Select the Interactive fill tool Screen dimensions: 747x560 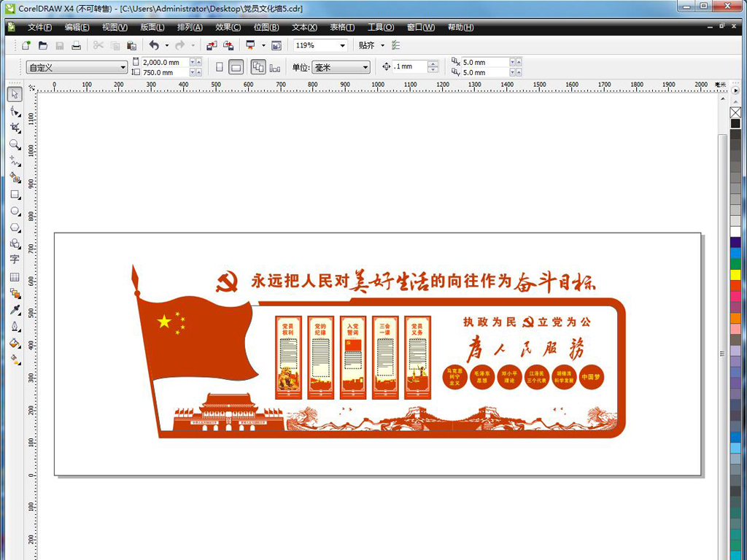[x=15, y=359]
